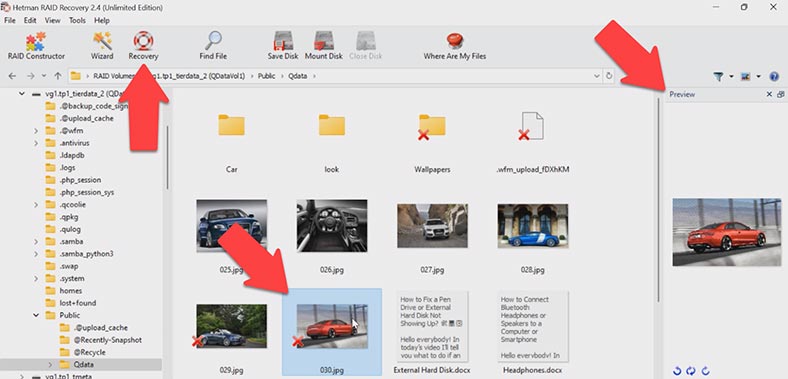Image resolution: width=788 pixels, height=379 pixels.
Task: Collapse the Public folder
Action: 36,316
